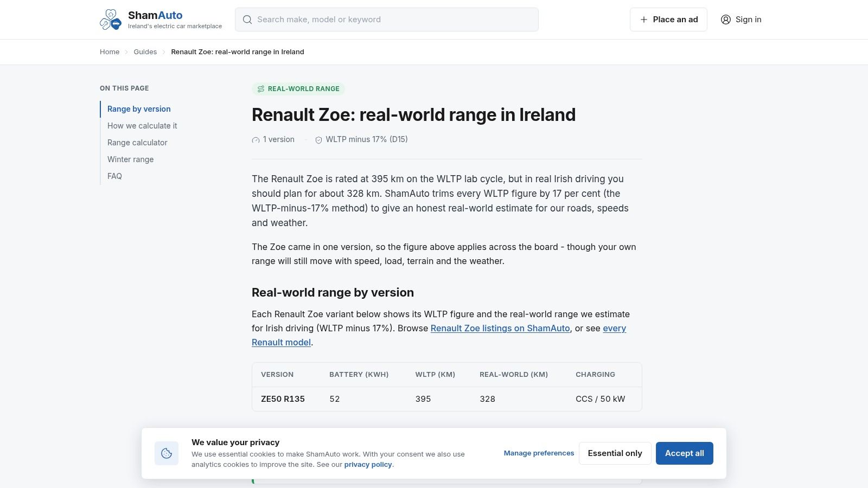Open Renault Zoe listings on ShamAuto link
This screenshot has height=488, width=868.
500,328
